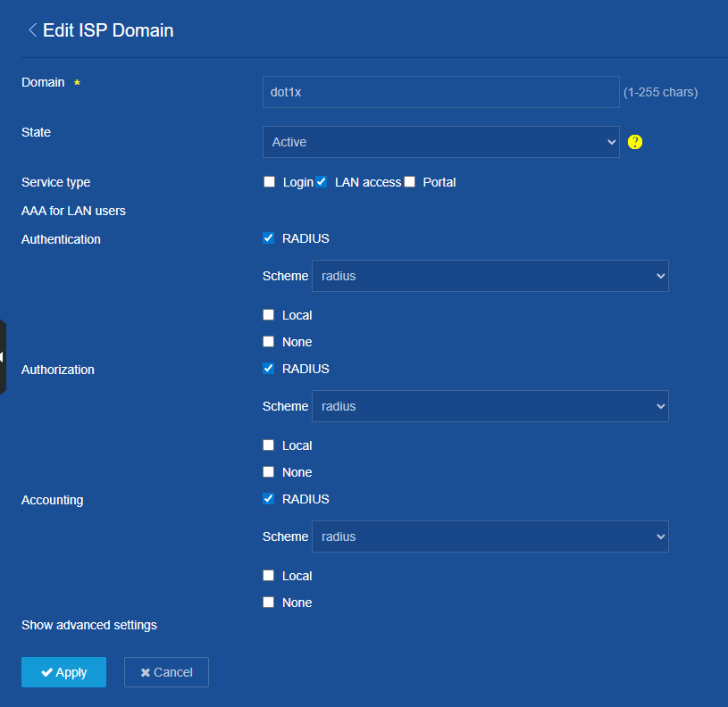
Task: Show advanced settings
Action: (89, 625)
